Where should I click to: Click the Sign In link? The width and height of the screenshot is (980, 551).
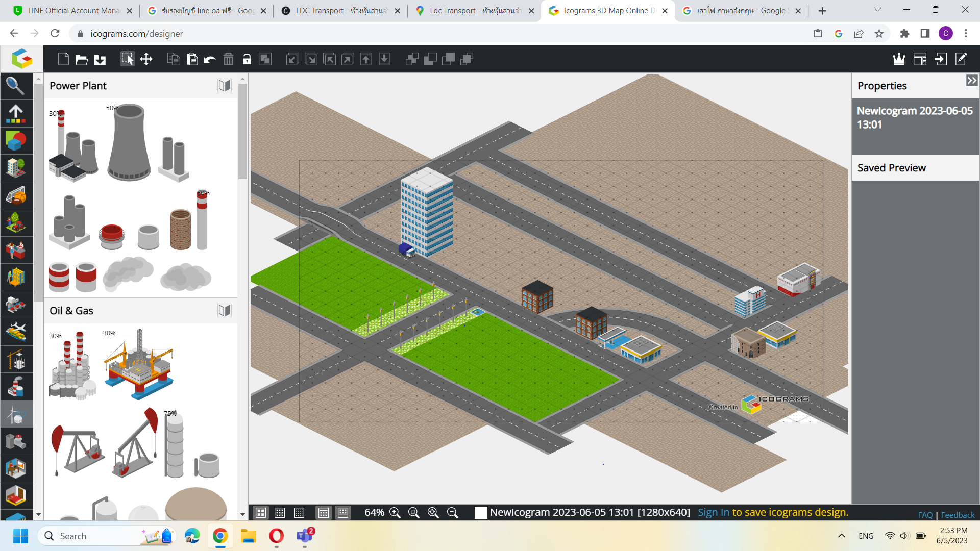[x=713, y=512]
